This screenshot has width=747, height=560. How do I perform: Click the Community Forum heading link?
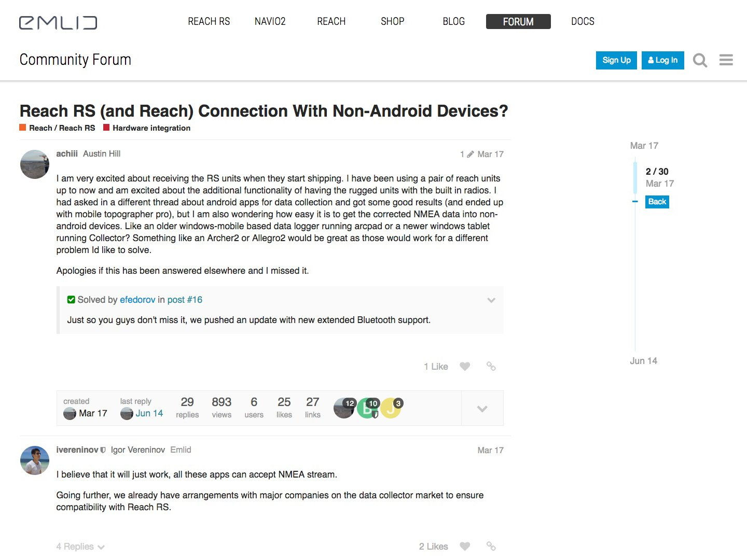click(x=75, y=60)
